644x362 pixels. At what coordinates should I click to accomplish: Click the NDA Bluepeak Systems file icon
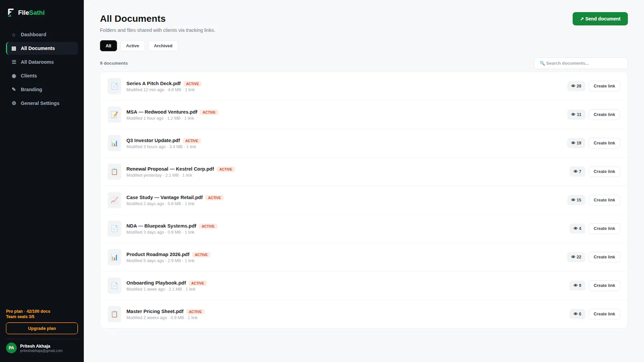point(114,228)
